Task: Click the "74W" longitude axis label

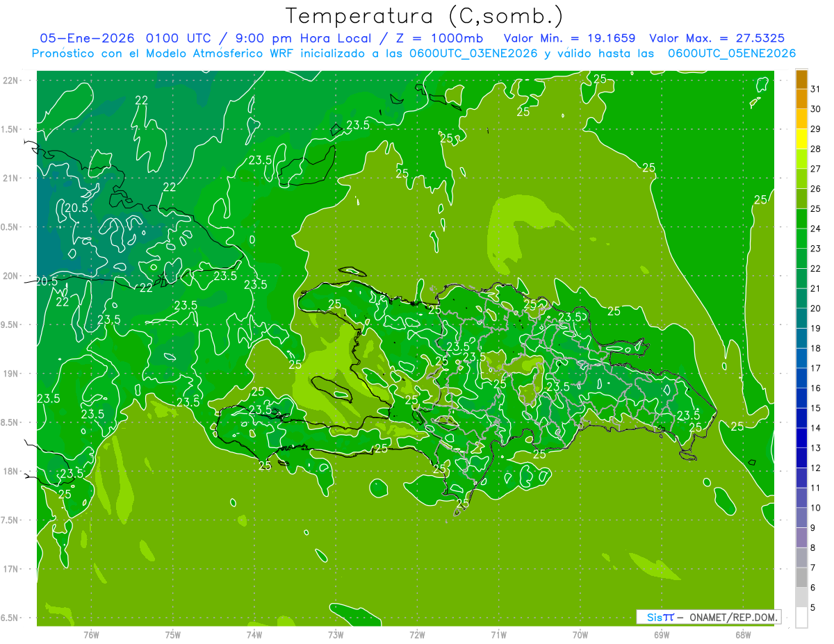Action: pyautogui.click(x=254, y=634)
